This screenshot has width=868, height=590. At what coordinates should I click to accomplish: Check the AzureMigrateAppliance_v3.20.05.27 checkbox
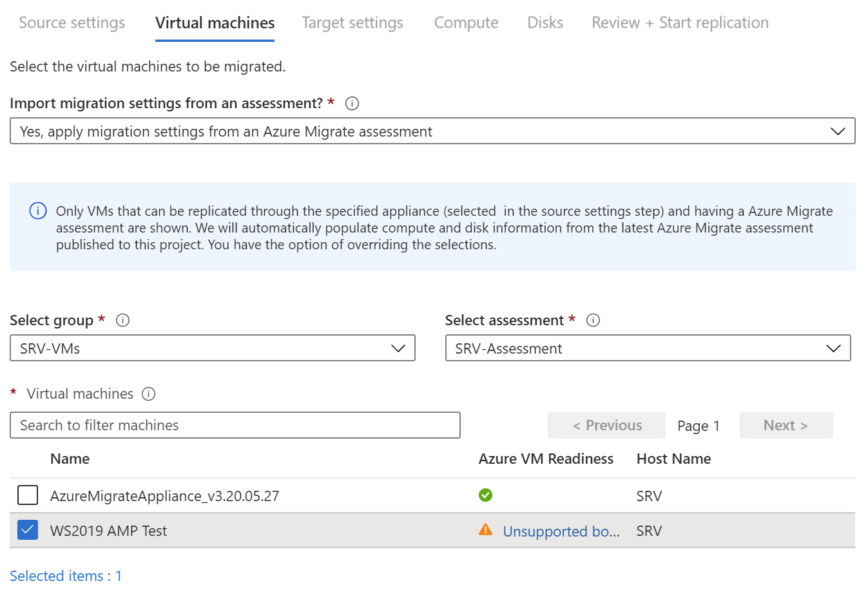[28, 495]
